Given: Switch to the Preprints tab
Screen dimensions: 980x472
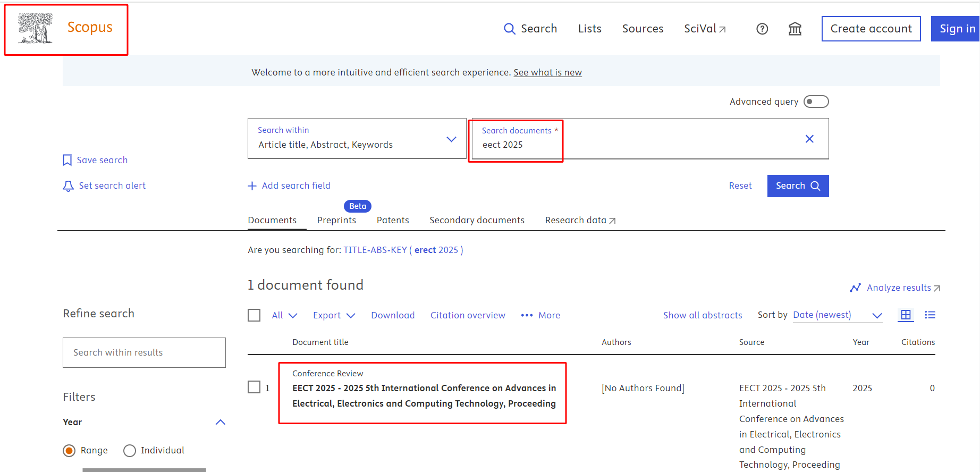Looking at the screenshot, I should (336, 220).
